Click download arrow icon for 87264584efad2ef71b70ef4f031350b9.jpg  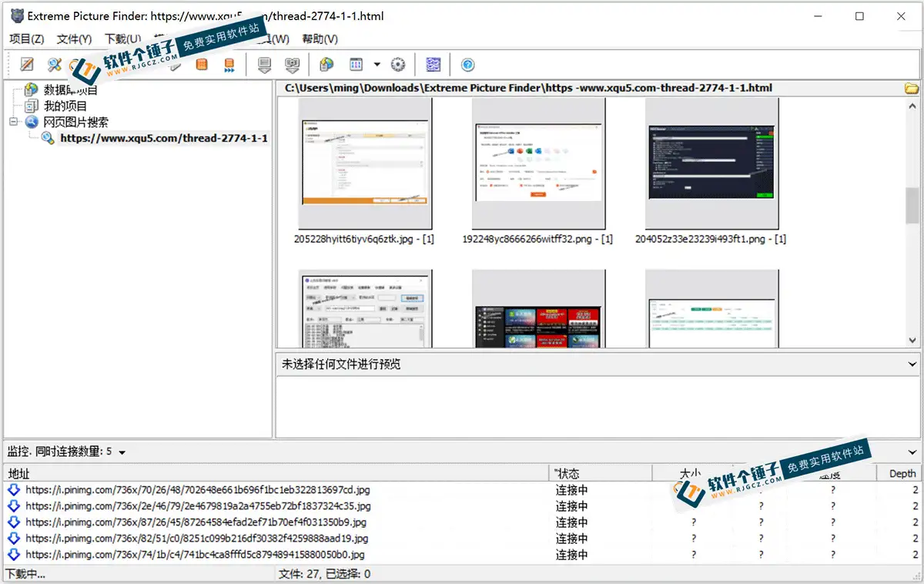pos(14,522)
